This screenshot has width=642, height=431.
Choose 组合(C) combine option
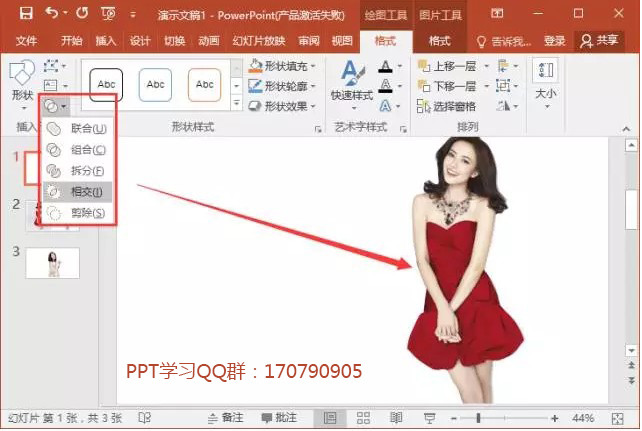coord(77,150)
